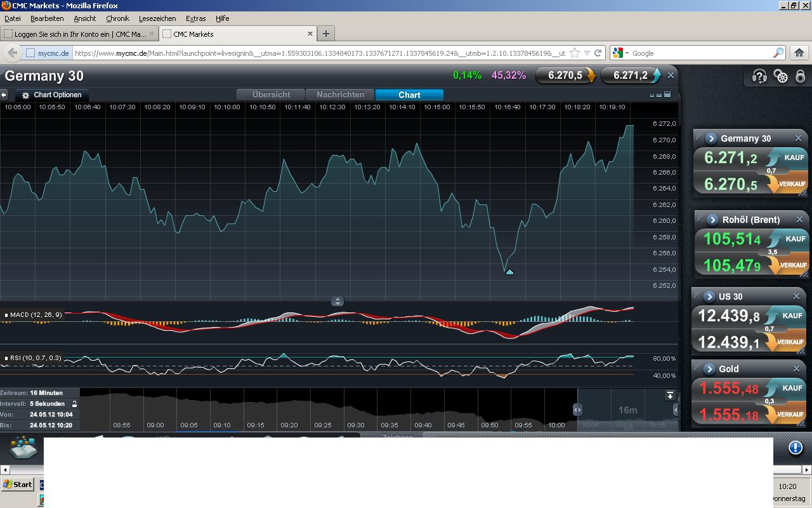This screenshot has width=812, height=508.
Task: Click the chart download arrow icon
Action: point(670,396)
